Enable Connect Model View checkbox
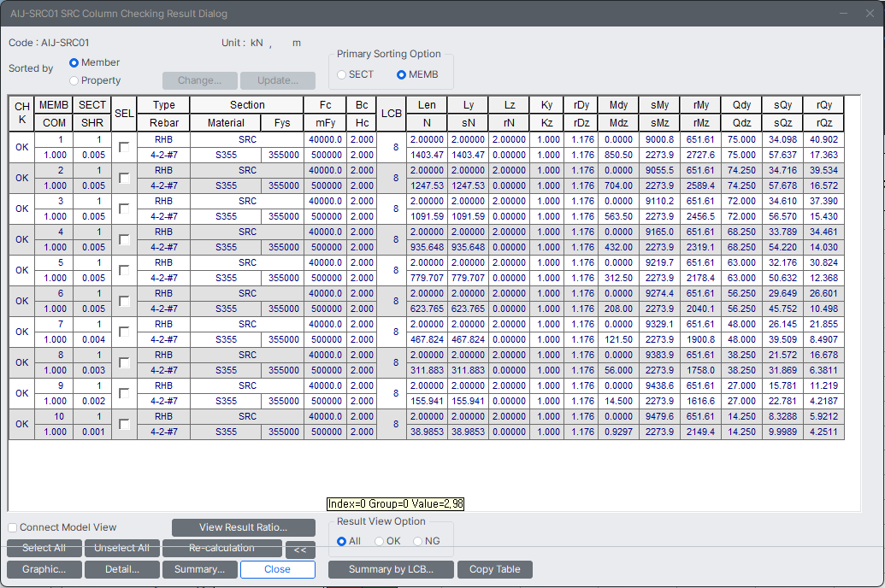Image resolution: width=885 pixels, height=588 pixels. point(13,527)
